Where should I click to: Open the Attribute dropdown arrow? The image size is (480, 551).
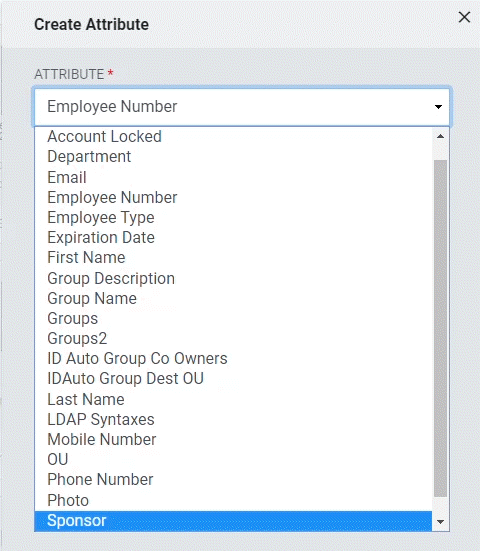point(438,107)
